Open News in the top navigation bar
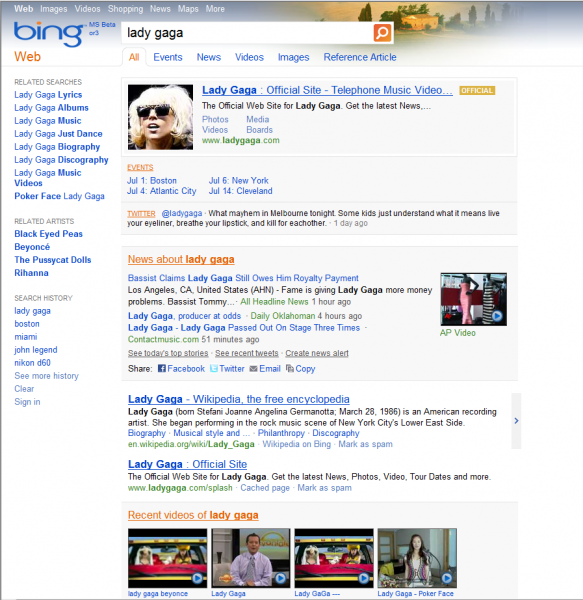583x600 pixels. 160,9
